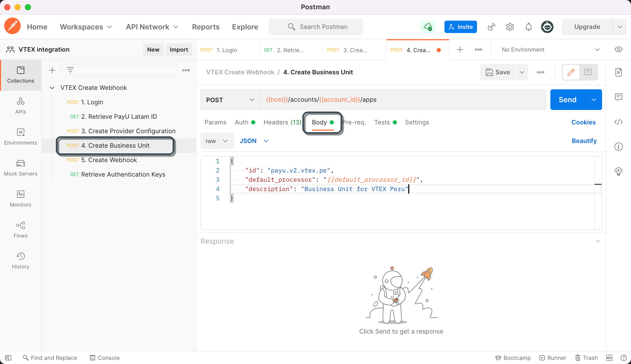Open a new request tab

click(x=460, y=50)
